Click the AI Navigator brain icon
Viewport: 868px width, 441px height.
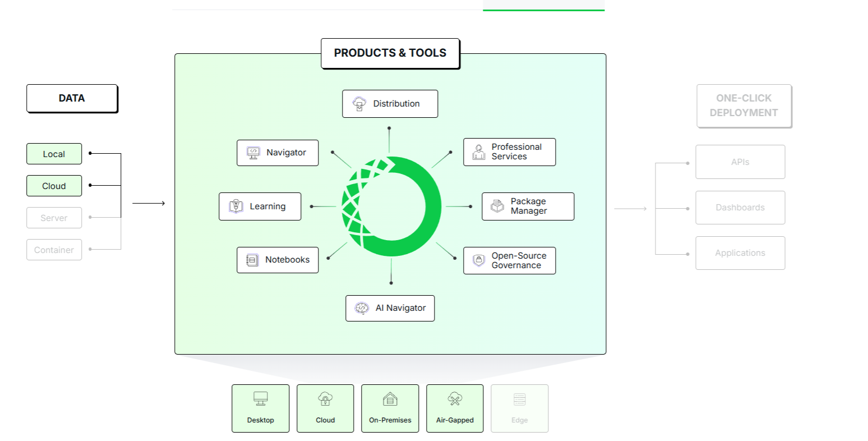pos(362,308)
